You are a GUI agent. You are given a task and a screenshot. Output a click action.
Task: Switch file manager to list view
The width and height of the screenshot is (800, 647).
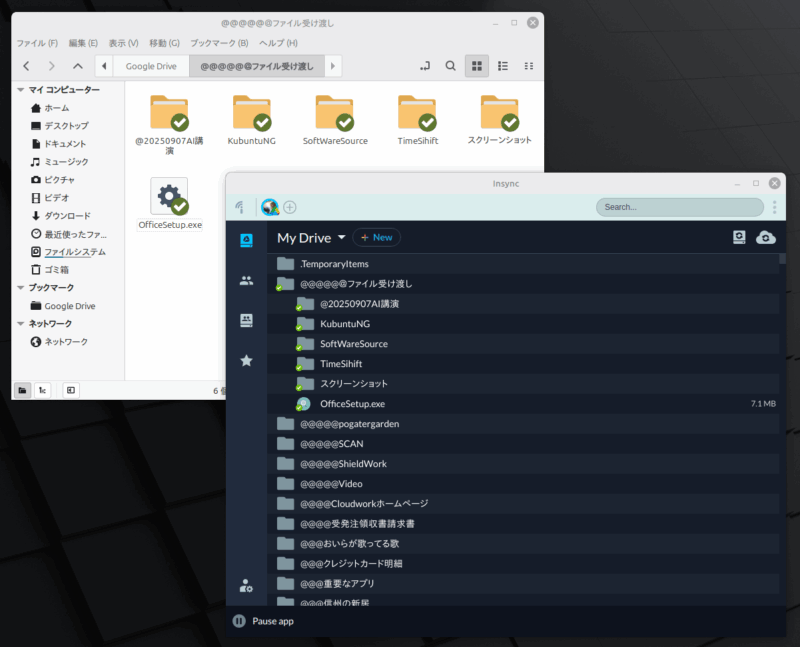(x=503, y=66)
